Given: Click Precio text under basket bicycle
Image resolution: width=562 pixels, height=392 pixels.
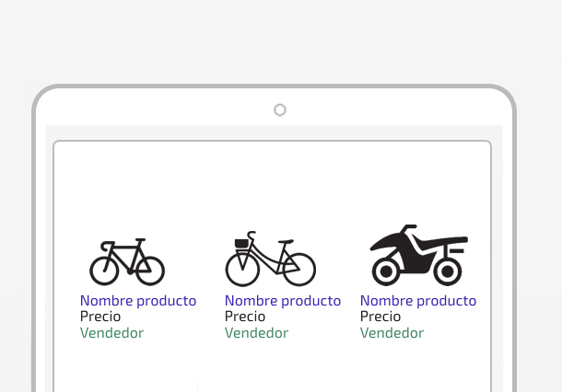Looking at the screenshot, I should (x=245, y=317).
